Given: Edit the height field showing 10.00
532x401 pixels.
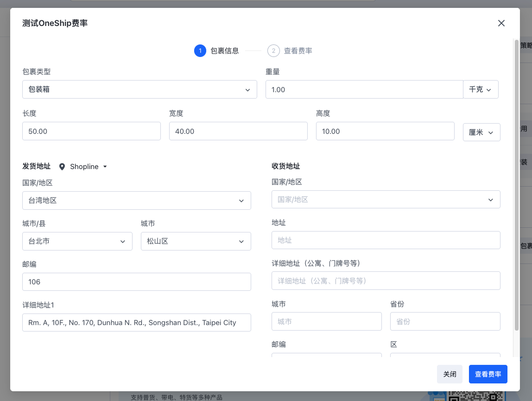Looking at the screenshot, I should (385, 131).
